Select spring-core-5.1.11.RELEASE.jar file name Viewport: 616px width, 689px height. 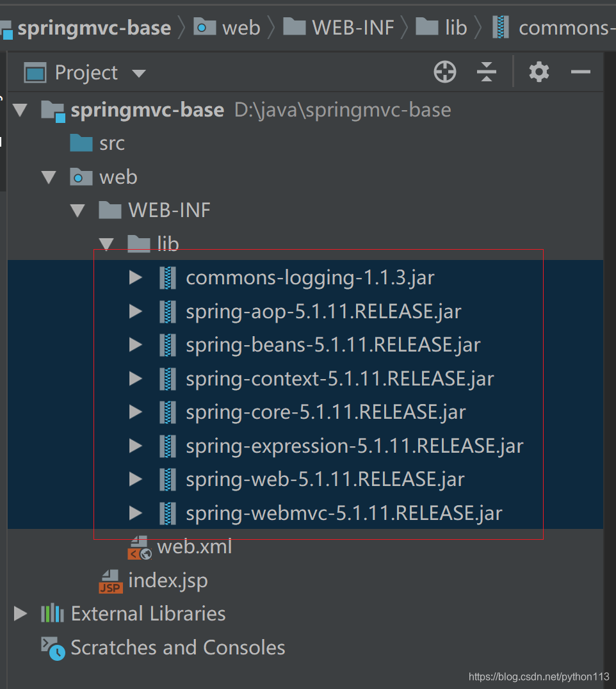click(x=325, y=412)
